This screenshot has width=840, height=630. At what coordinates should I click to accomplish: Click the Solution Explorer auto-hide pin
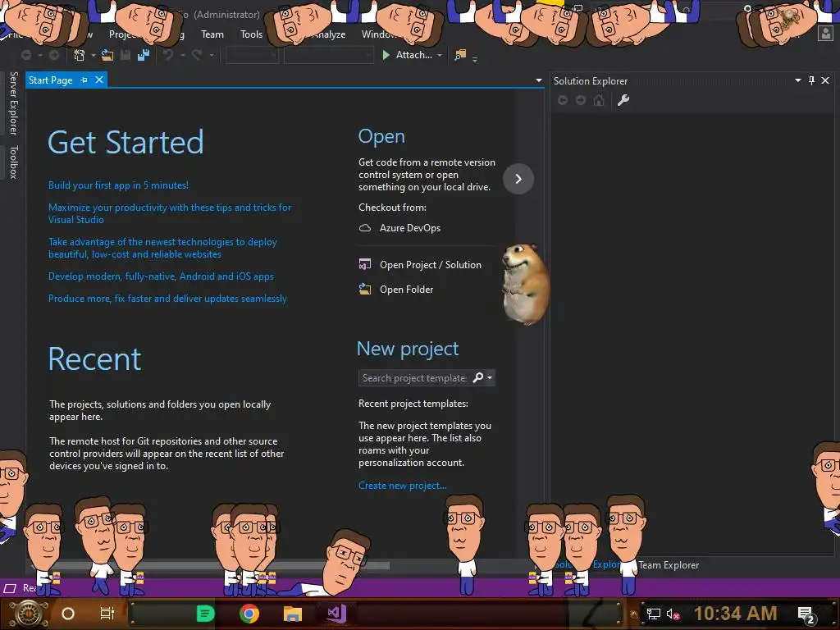(811, 80)
